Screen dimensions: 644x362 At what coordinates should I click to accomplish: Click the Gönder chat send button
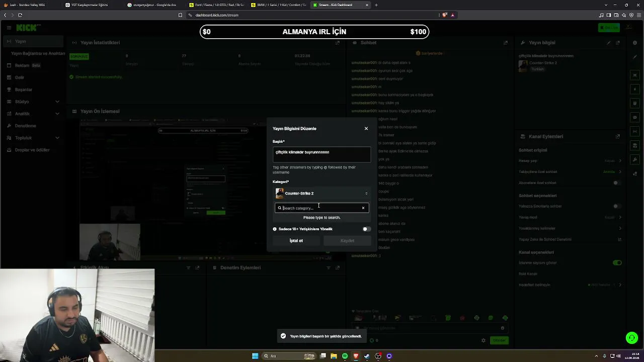pyautogui.click(x=499, y=340)
